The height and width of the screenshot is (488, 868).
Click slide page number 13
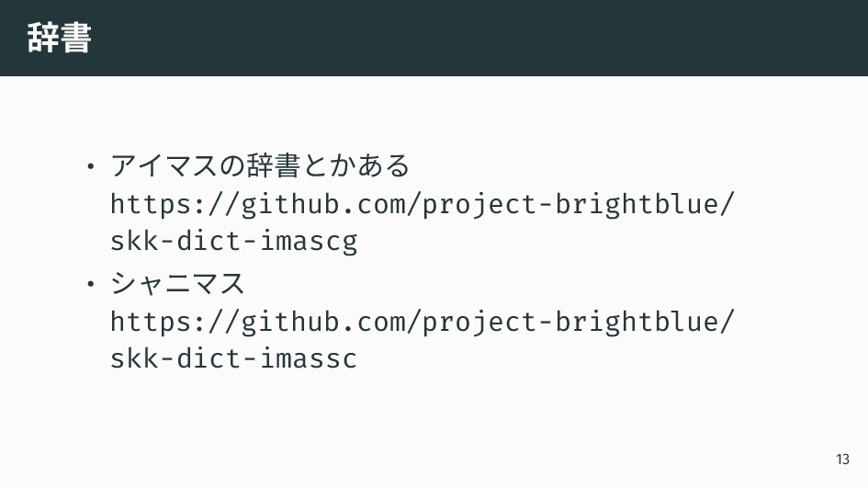coord(842,460)
